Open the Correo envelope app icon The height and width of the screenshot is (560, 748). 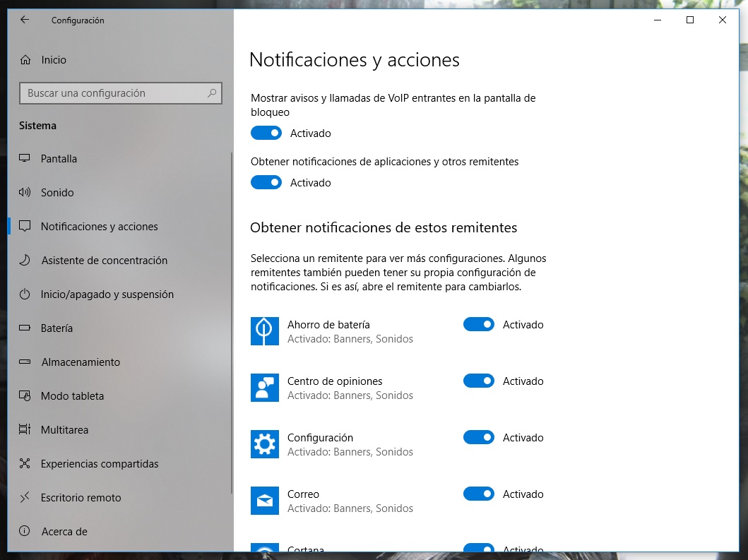point(265,501)
